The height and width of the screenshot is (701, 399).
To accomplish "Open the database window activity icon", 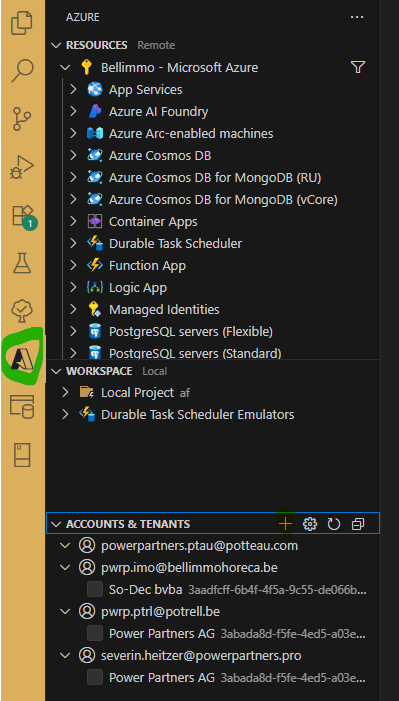I will [22, 406].
